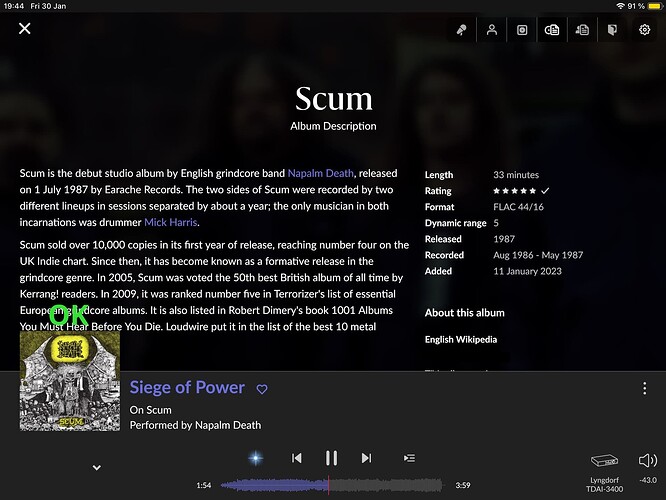Screen dimensions: 666x500
Task: Tap the Scum album cover thumbnail
Action: (70, 381)
